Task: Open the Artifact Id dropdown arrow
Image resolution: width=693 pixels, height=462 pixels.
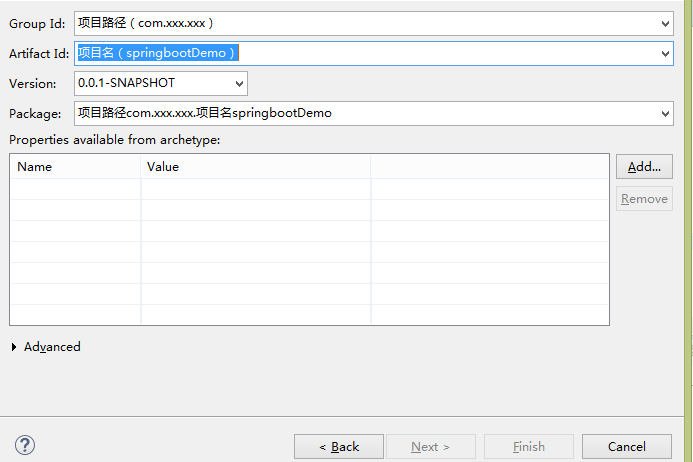Action: coord(665,54)
